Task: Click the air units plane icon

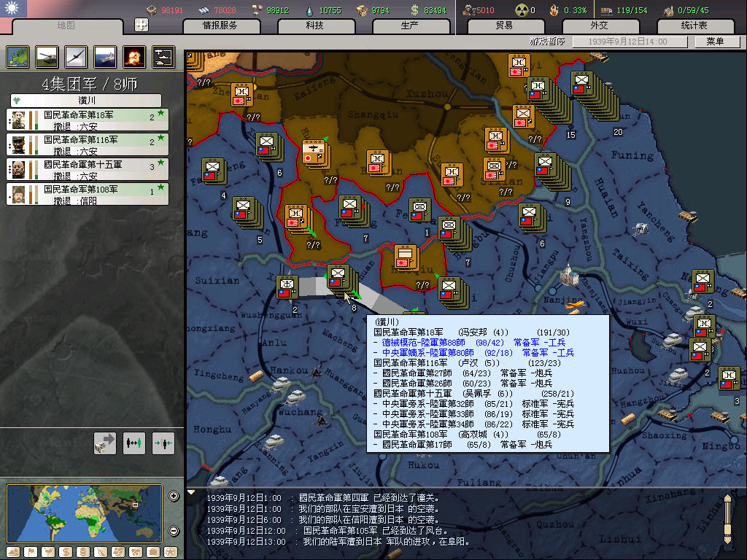Action: (x=76, y=56)
